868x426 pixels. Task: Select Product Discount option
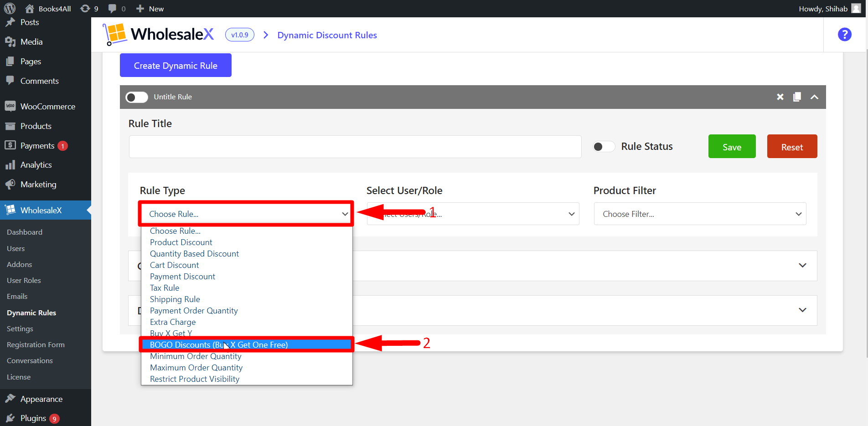247,242
